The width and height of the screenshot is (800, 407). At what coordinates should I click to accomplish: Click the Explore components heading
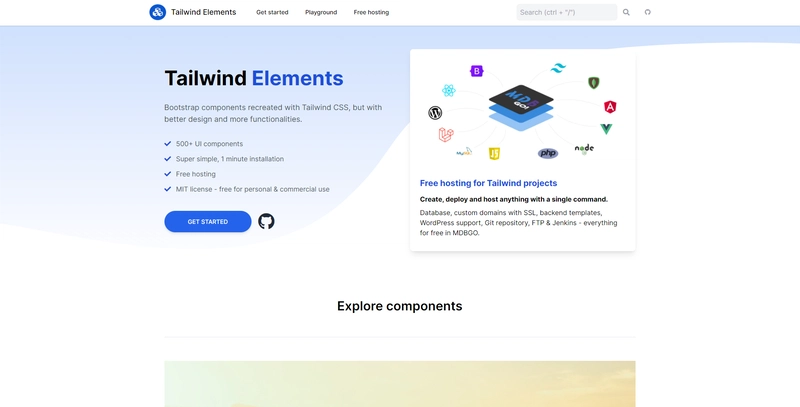point(399,306)
